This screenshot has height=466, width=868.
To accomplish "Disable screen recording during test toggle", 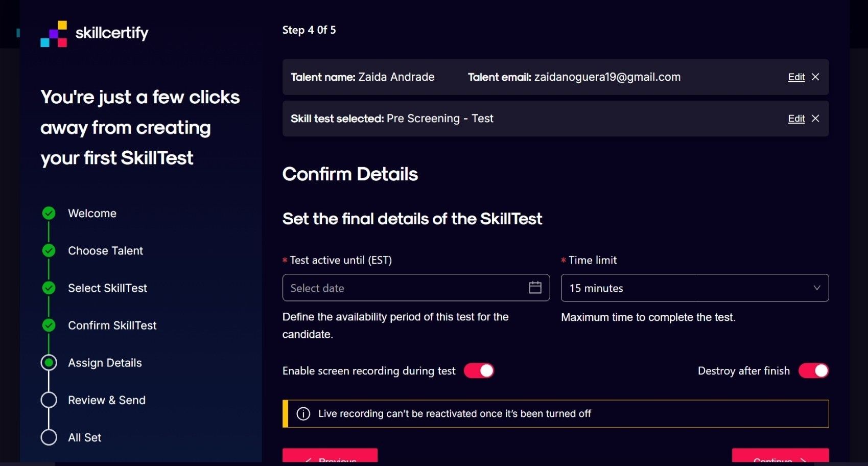I will tap(479, 371).
